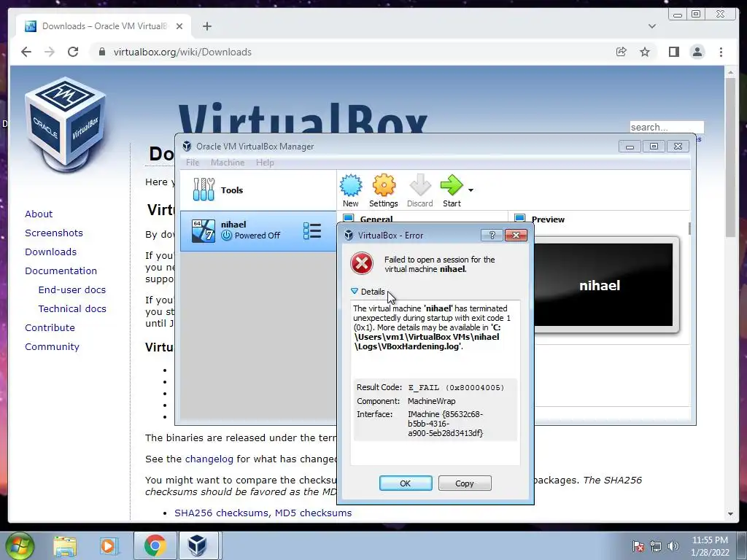Click the browser page vertical scrollbar
The width and height of the screenshot is (747, 560).
click(730, 157)
